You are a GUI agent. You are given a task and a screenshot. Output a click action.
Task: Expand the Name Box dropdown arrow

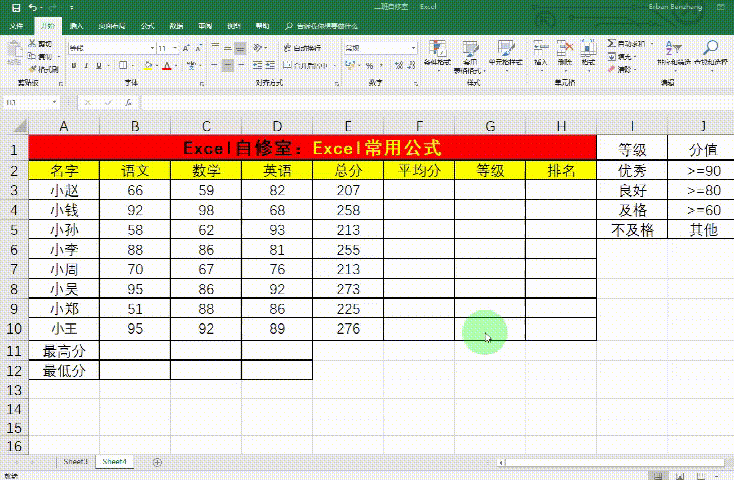[x=55, y=102]
